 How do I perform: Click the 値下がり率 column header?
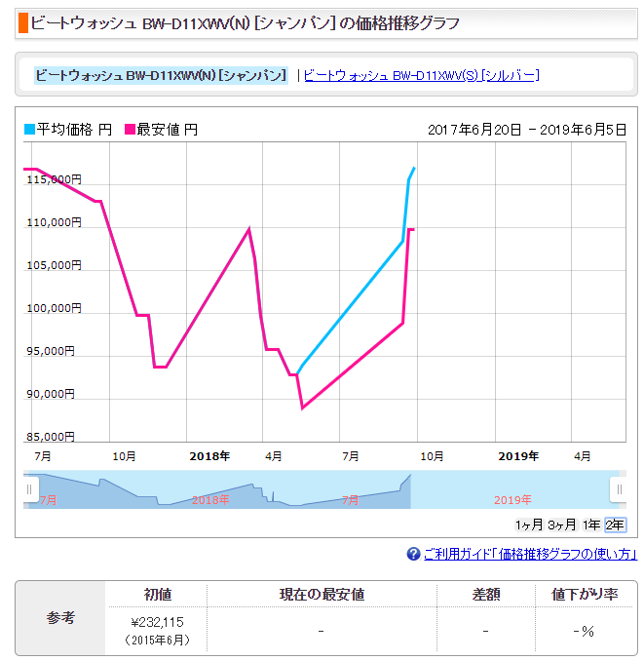[x=585, y=595]
